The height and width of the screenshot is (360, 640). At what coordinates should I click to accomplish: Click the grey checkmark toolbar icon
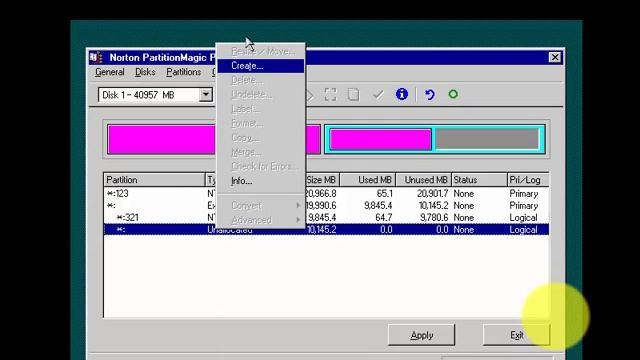pos(378,95)
